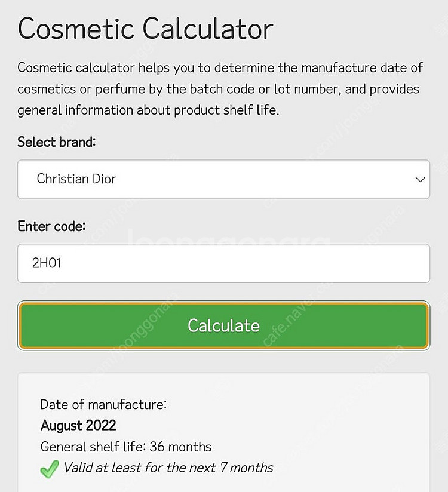448x492 pixels.
Task: Click the 'Christian Dior' text in the select box
Action: pyautogui.click(x=76, y=179)
